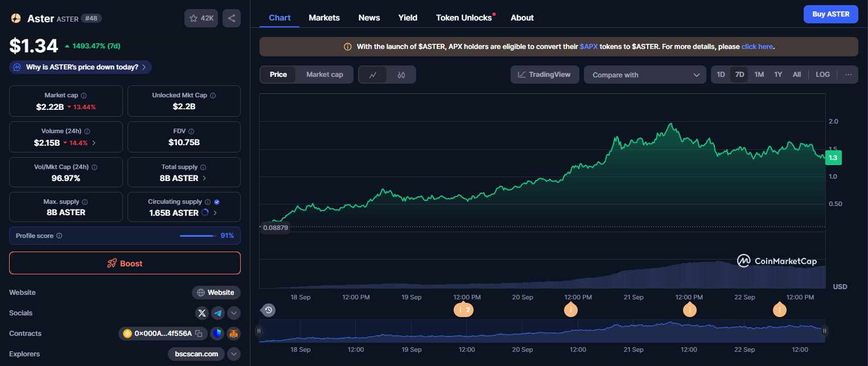Click the Aster coin logo icon
The width and height of the screenshot is (868, 366).
[15, 18]
